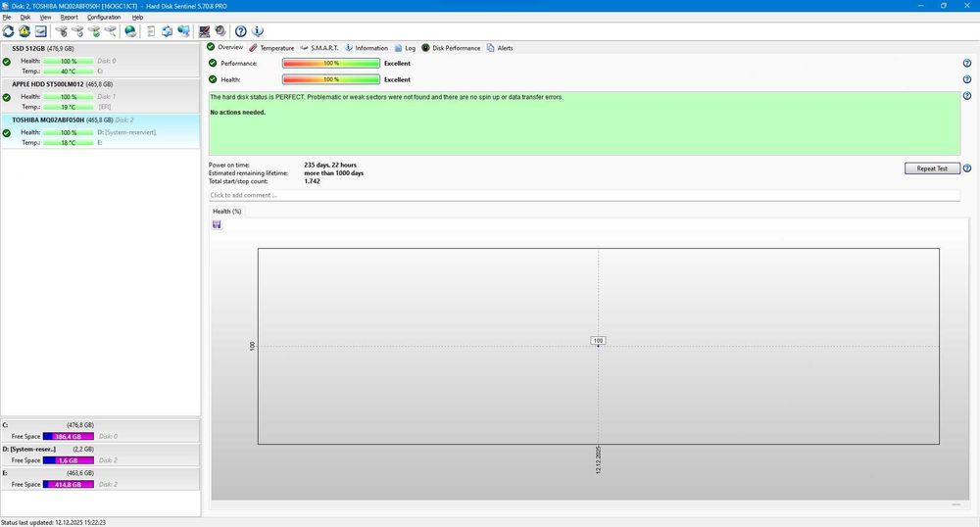Click TOSHIBA temperature 18 °C bar

tap(69, 143)
